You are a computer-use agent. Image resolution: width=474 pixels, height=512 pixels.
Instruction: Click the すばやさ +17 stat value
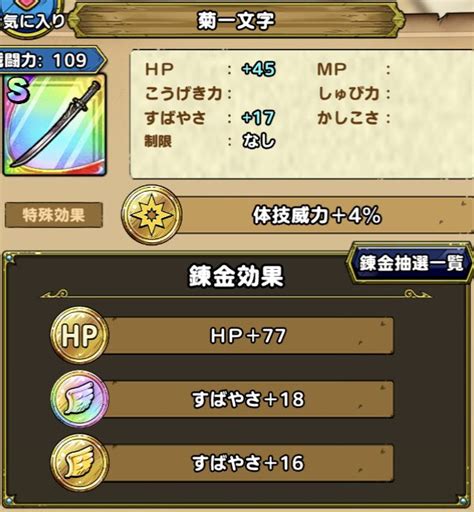pyautogui.click(x=259, y=118)
